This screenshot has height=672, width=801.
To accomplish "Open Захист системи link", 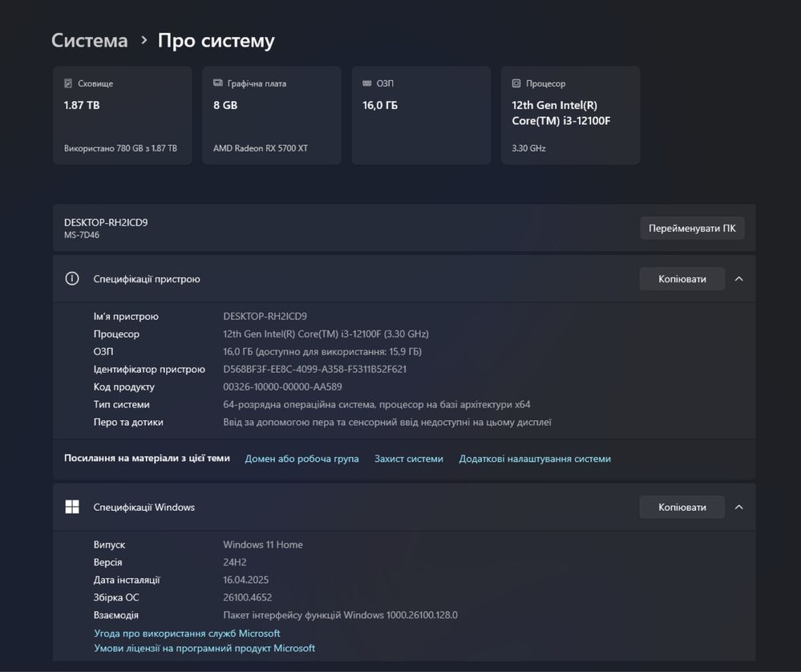I will coord(409,459).
